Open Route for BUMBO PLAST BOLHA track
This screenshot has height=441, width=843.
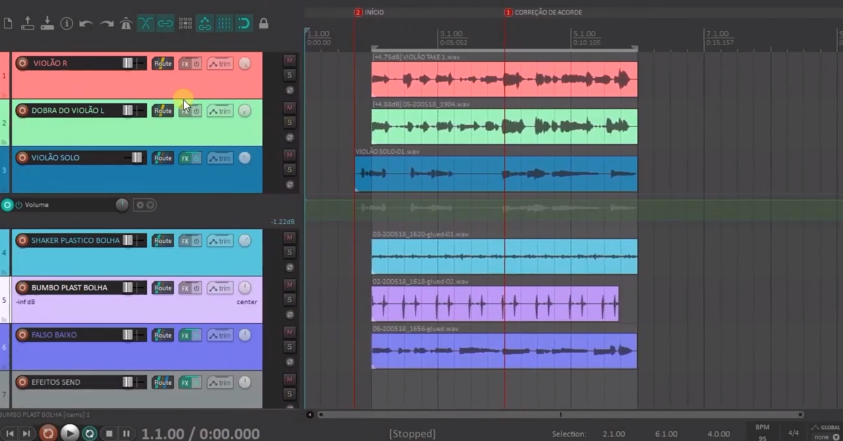pos(162,288)
